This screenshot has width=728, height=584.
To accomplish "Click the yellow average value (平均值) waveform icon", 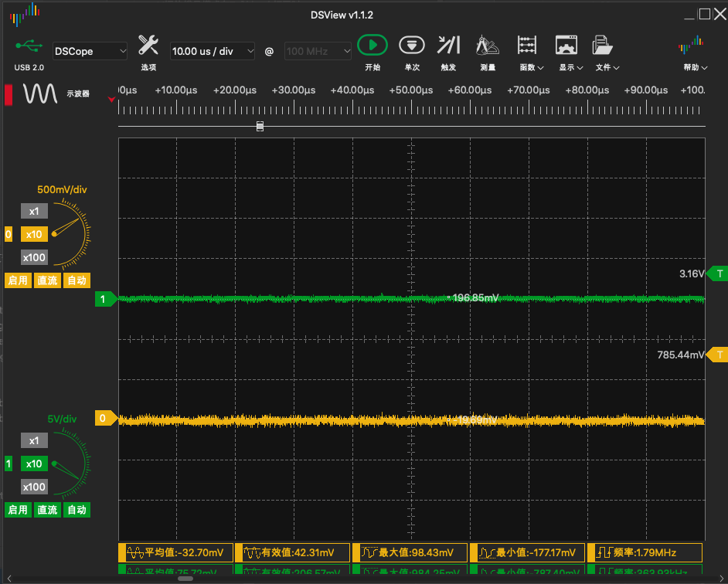I will [x=135, y=552].
